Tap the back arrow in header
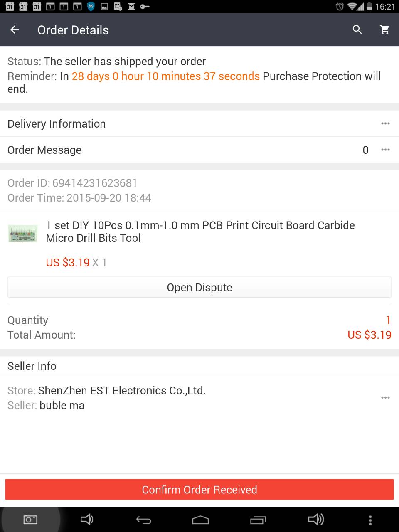Screen dimensions: 399x532 point(15,30)
